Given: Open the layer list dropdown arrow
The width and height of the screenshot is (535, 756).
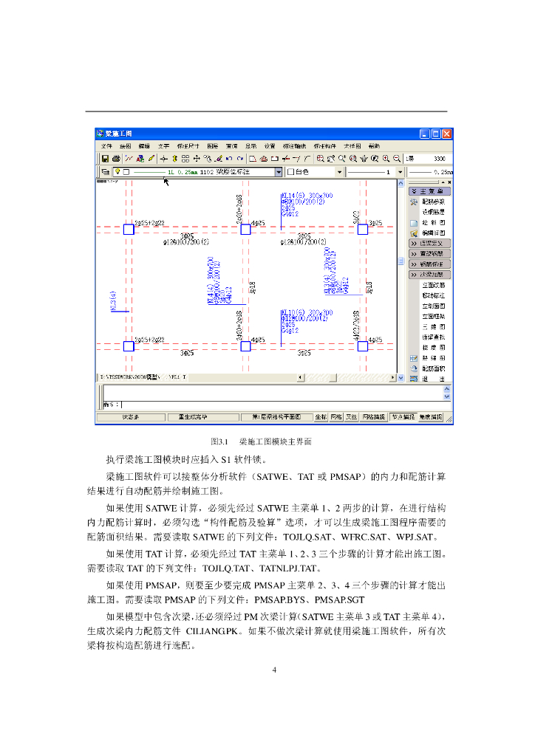Looking at the screenshot, I should tap(279, 172).
